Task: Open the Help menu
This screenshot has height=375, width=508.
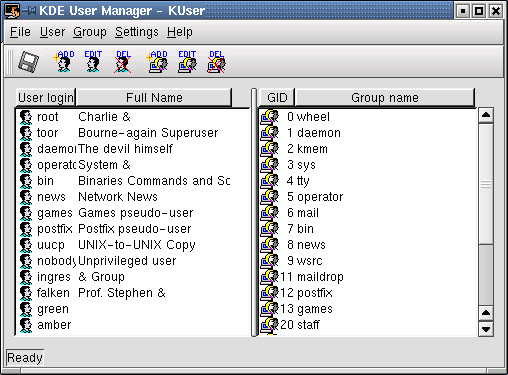Action: coord(180,32)
